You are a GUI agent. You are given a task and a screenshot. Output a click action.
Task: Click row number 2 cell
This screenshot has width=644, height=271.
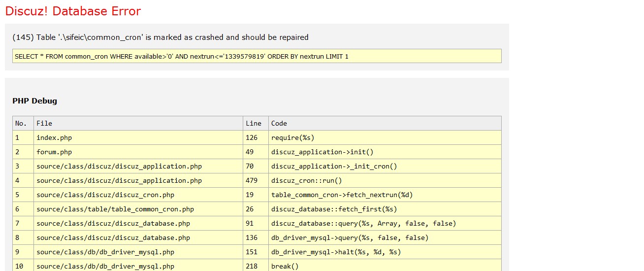tap(23, 152)
